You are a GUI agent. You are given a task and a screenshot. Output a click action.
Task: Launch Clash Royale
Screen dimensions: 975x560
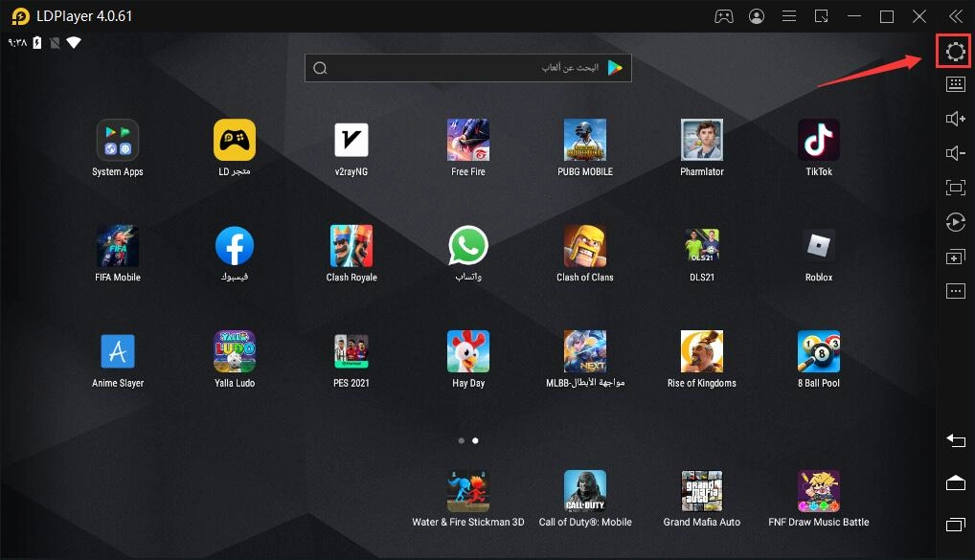point(351,245)
